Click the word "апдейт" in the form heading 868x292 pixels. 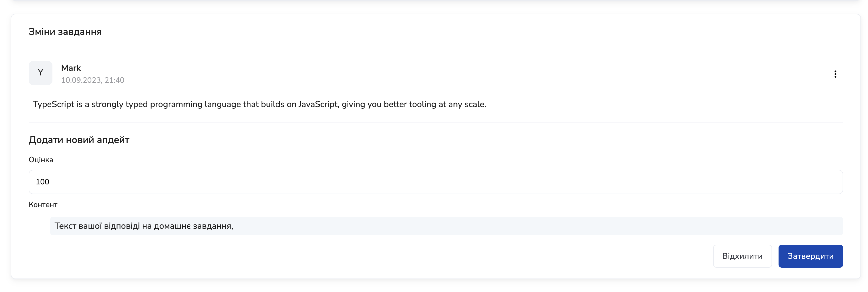click(113, 140)
